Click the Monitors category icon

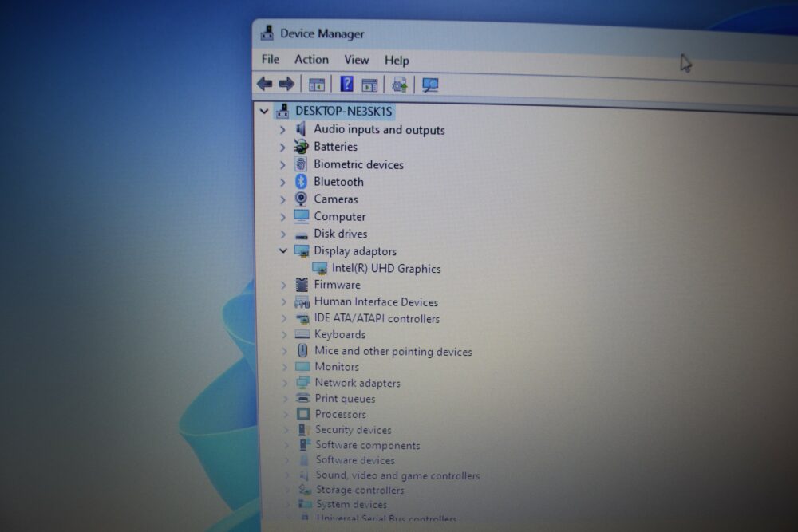pos(302,366)
